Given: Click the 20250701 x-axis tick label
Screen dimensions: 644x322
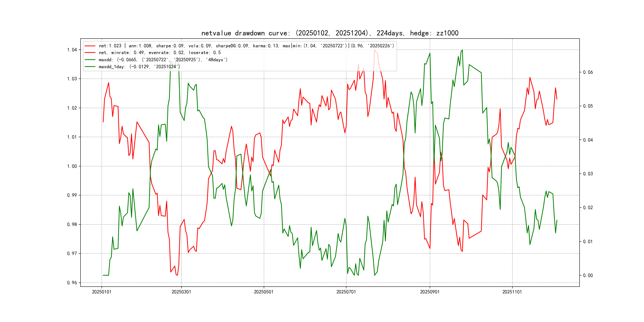Looking at the screenshot, I should point(346,292).
